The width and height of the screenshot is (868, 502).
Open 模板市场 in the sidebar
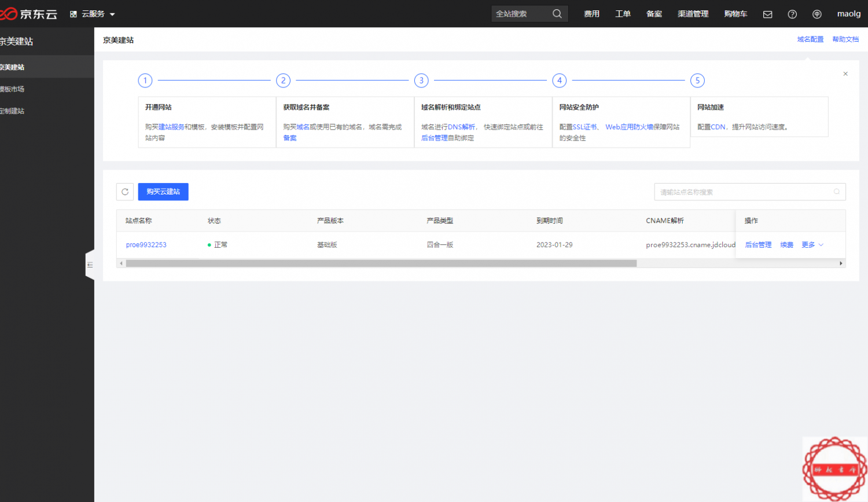pyautogui.click(x=47, y=89)
